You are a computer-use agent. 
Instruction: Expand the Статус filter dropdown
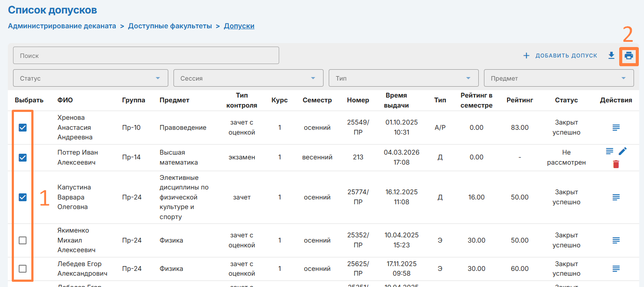[x=90, y=78]
